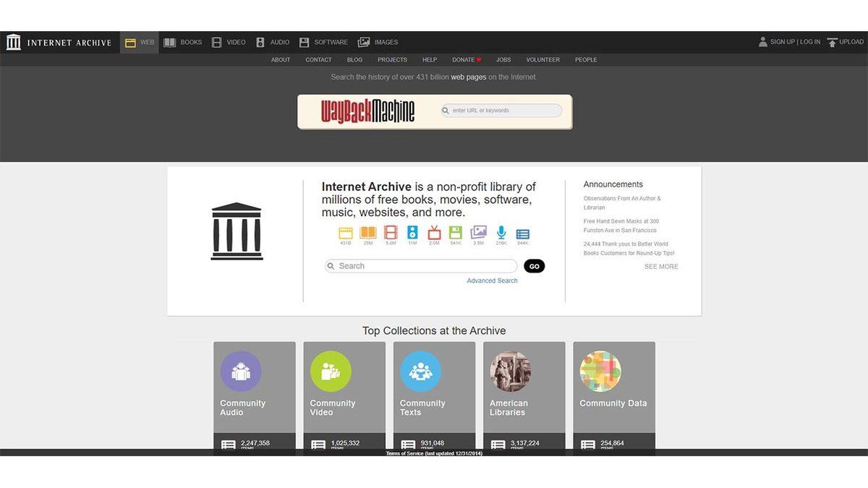
Task: Click the red television icon
Action: tap(434, 233)
